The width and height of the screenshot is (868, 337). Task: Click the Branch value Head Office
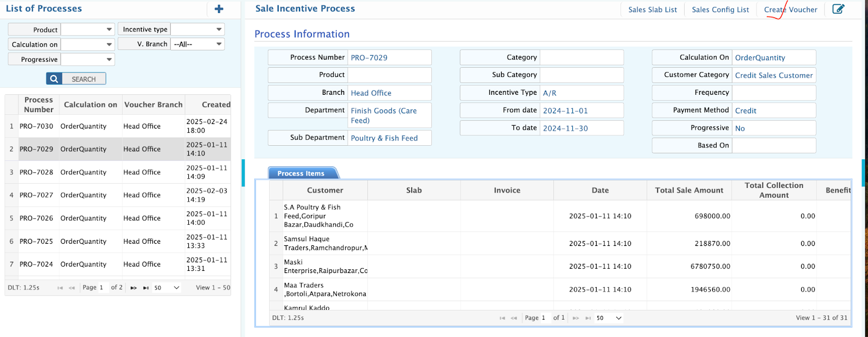point(371,93)
